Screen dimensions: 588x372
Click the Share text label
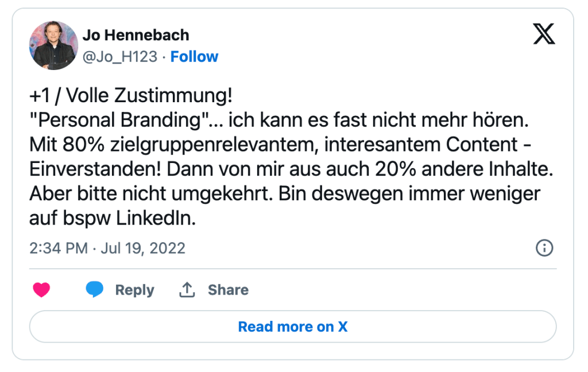tap(228, 290)
